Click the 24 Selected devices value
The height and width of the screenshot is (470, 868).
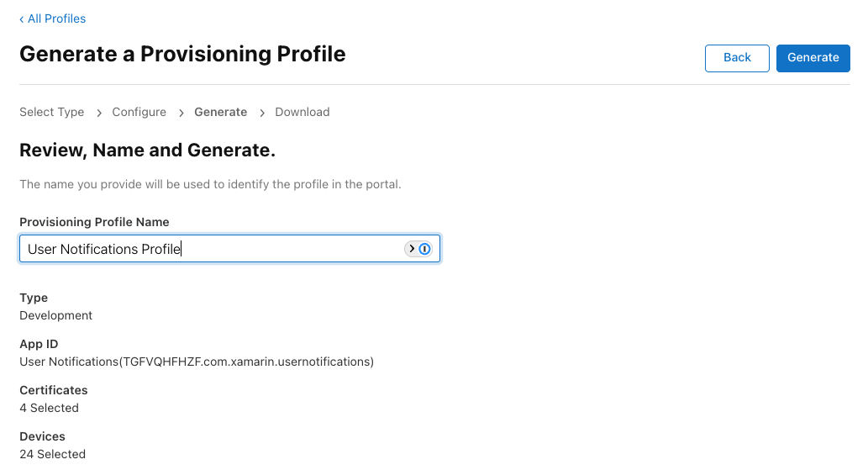click(53, 454)
